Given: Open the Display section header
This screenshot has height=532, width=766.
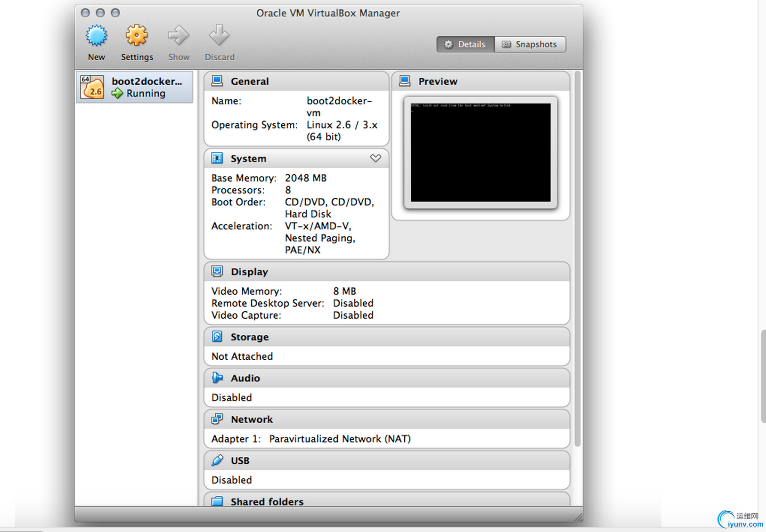Looking at the screenshot, I should [387, 272].
